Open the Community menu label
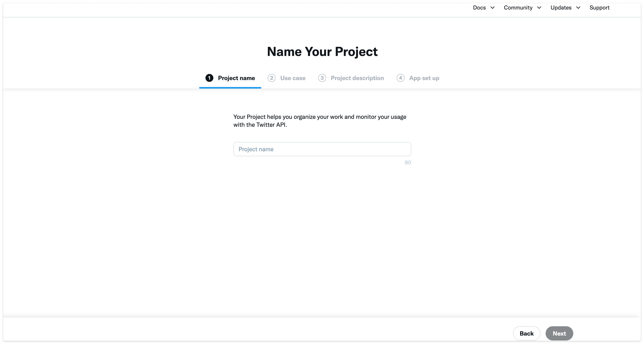This screenshot has height=344, width=644. click(518, 8)
